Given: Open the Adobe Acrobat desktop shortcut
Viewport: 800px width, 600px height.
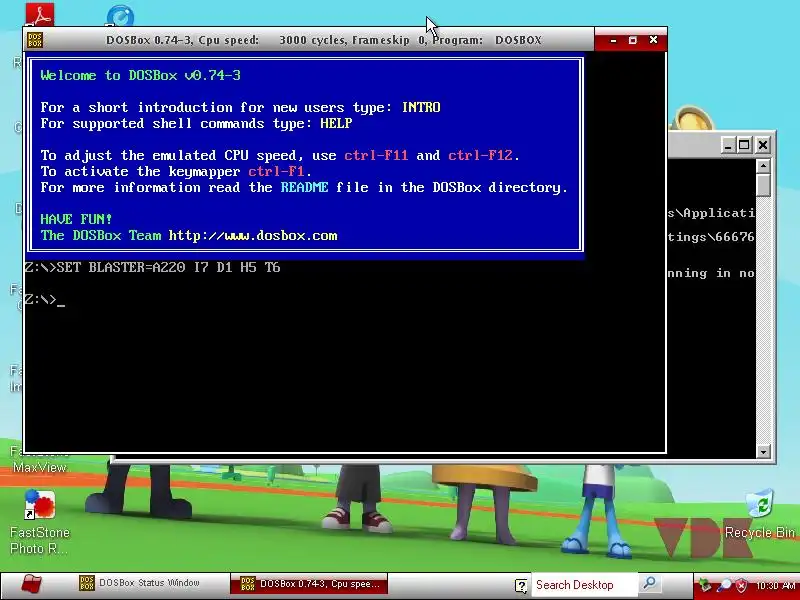Looking at the screenshot, I should coord(40,15).
